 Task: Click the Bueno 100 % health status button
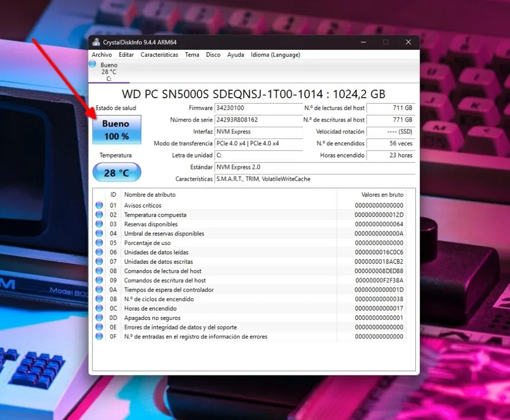(116, 130)
